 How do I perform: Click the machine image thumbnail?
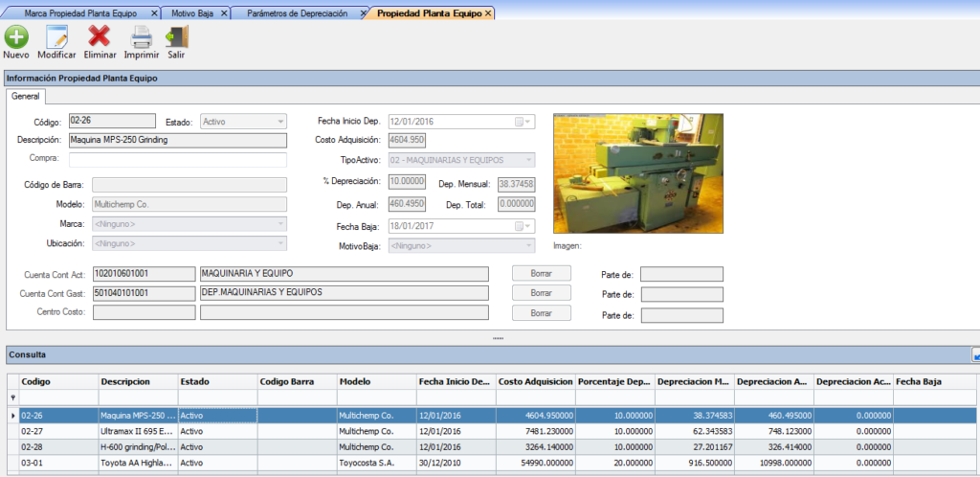tap(638, 173)
